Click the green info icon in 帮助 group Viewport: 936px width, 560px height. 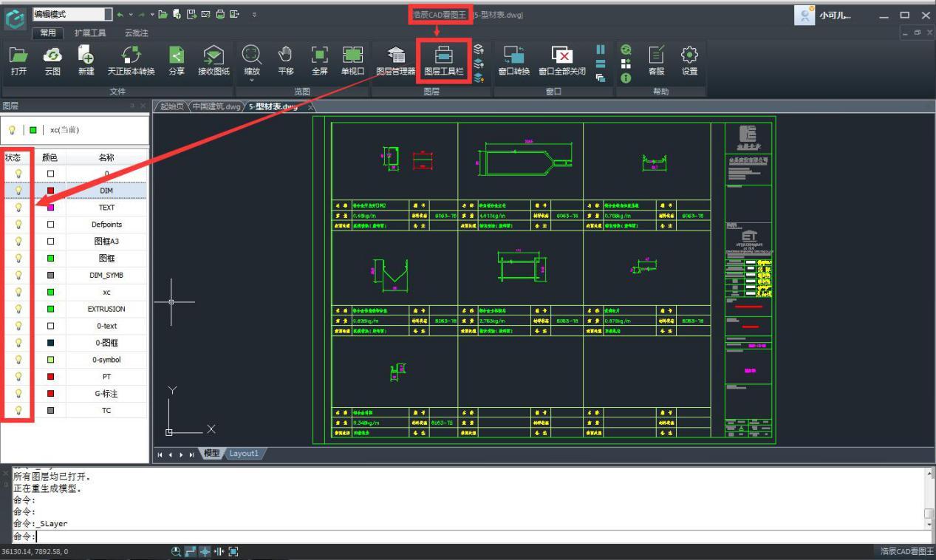coord(626,78)
